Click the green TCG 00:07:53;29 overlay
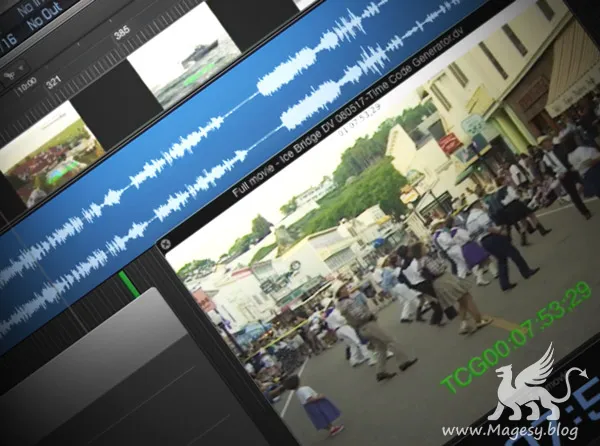The width and height of the screenshot is (600, 446). 516,337
